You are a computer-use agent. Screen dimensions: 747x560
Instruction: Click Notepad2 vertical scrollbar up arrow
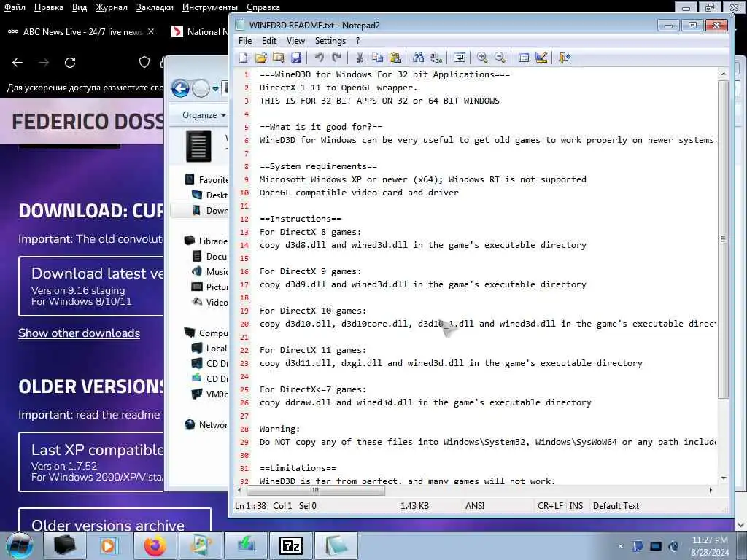tap(724, 74)
